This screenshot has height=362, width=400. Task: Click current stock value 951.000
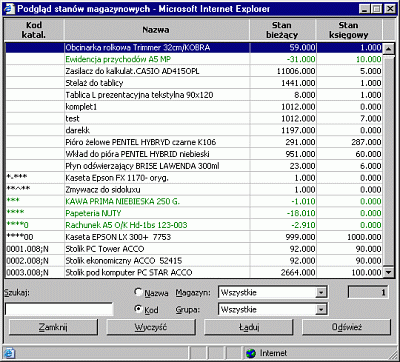pyautogui.click(x=300, y=154)
